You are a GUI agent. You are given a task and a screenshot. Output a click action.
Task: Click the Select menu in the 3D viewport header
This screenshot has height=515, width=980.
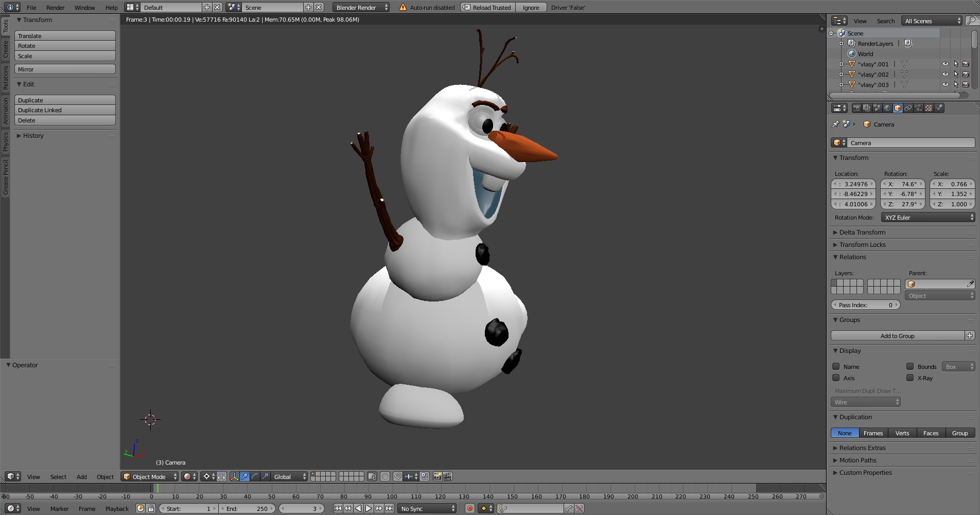coord(58,477)
